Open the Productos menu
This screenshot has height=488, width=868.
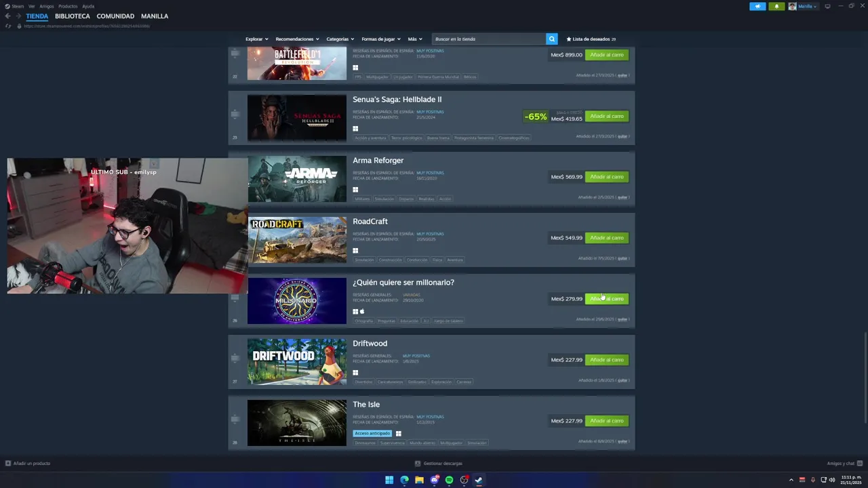click(68, 6)
